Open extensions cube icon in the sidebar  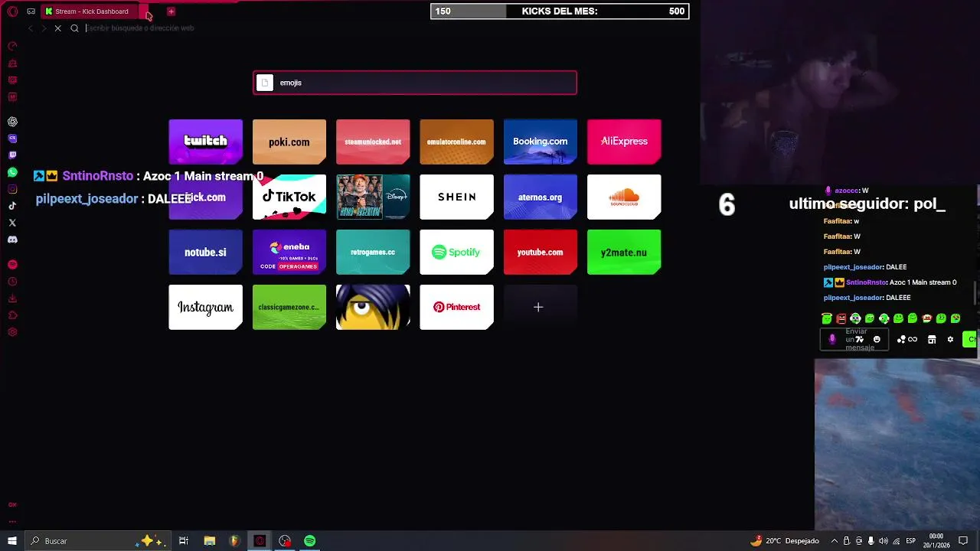(12, 315)
